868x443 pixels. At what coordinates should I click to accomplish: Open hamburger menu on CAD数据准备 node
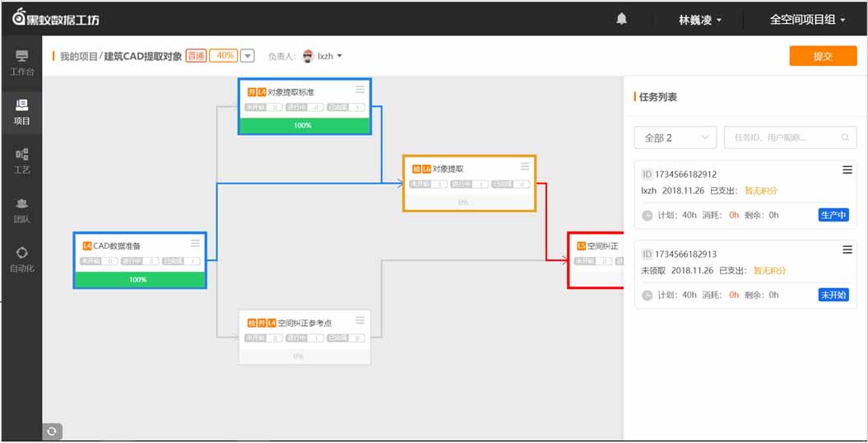click(x=195, y=244)
